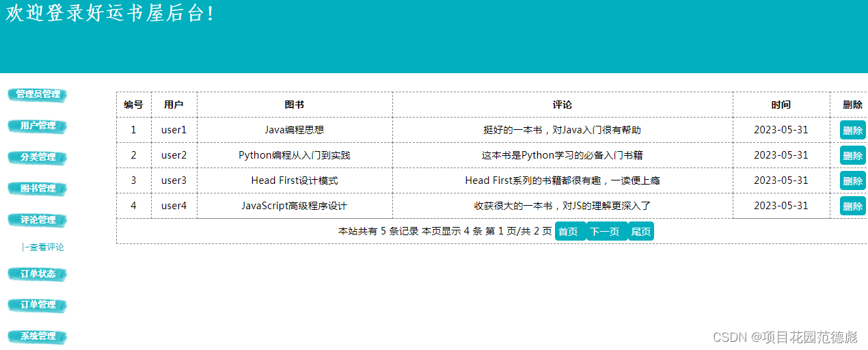Delete the comment from user2
The height and width of the screenshot is (350, 868).
[852, 155]
